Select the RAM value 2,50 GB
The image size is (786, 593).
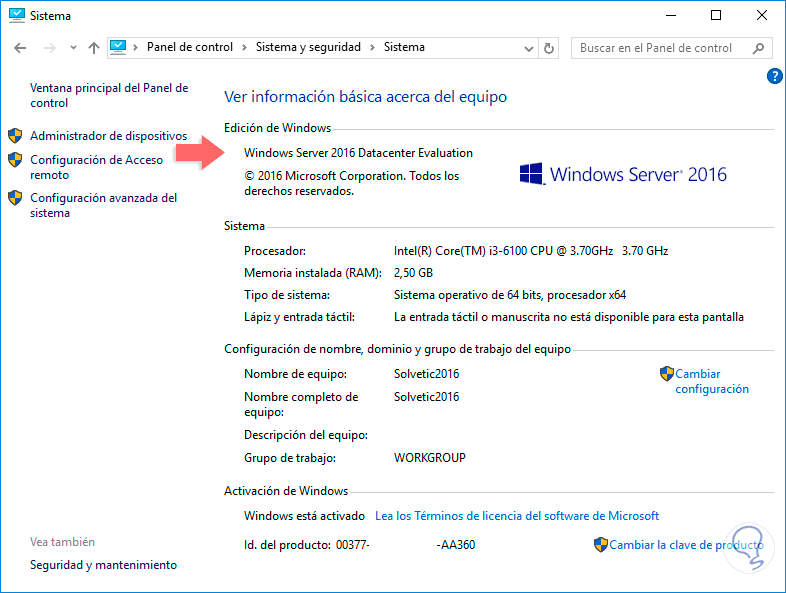414,273
